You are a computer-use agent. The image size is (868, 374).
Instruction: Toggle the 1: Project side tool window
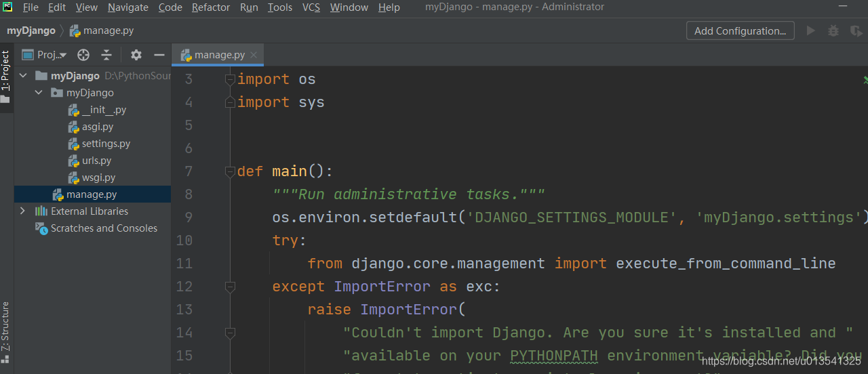(6, 77)
